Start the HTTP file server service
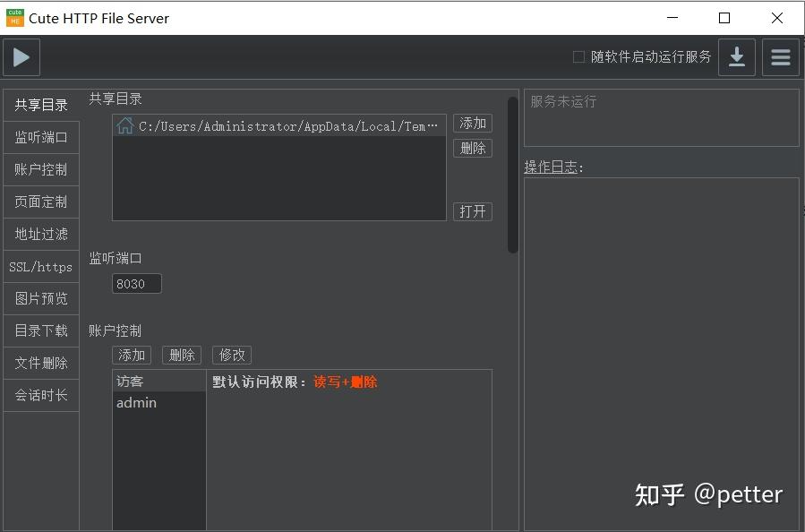 pyautogui.click(x=20, y=56)
